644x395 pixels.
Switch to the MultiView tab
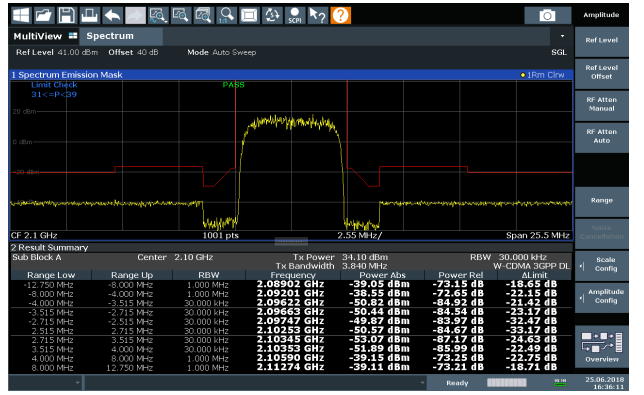tap(45, 36)
